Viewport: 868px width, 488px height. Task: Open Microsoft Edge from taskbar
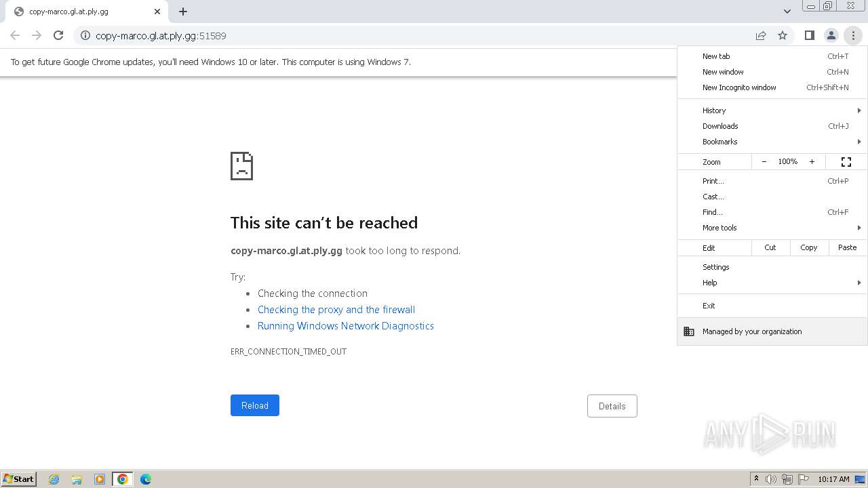point(146,479)
